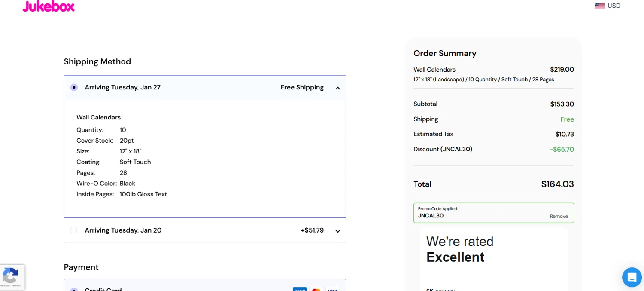Image resolution: width=644 pixels, height=291 pixels.
Task: Click the 'Shipping Method' heading
Action: click(97, 61)
